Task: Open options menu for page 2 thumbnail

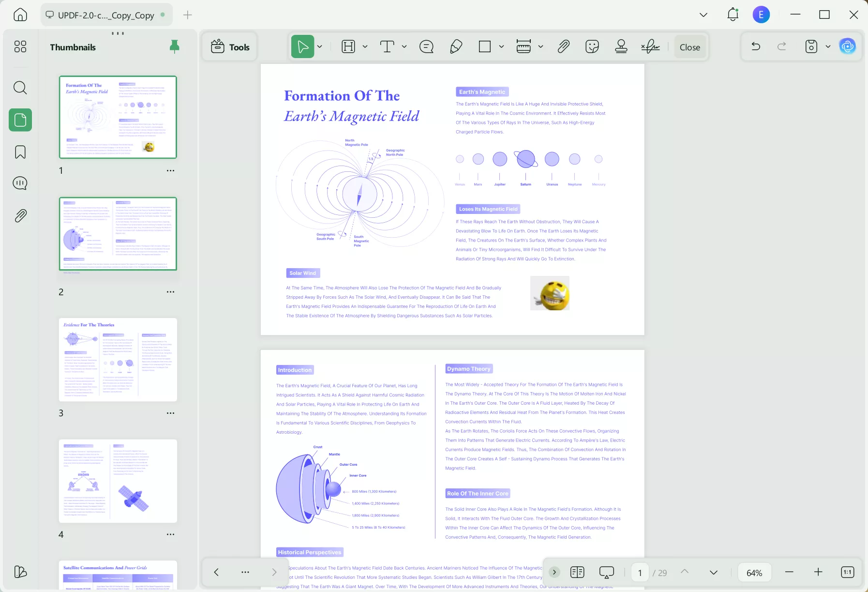Action: [x=170, y=292]
